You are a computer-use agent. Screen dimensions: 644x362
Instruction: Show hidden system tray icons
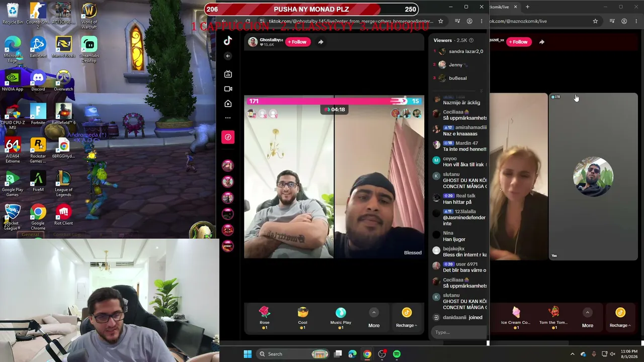[x=572, y=354]
